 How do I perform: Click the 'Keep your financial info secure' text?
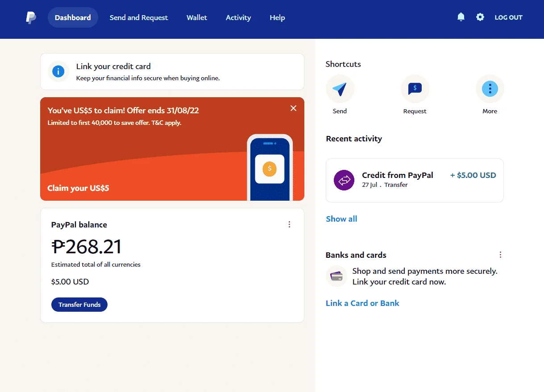tap(148, 78)
